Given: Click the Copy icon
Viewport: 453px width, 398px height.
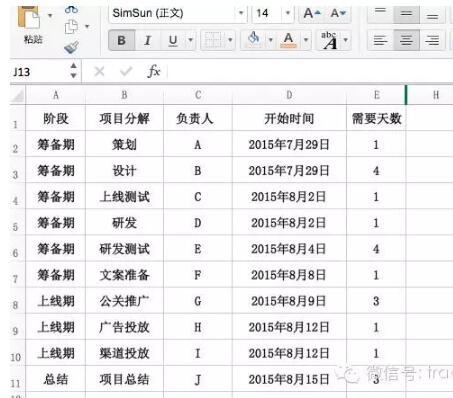Looking at the screenshot, I should pos(71,27).
